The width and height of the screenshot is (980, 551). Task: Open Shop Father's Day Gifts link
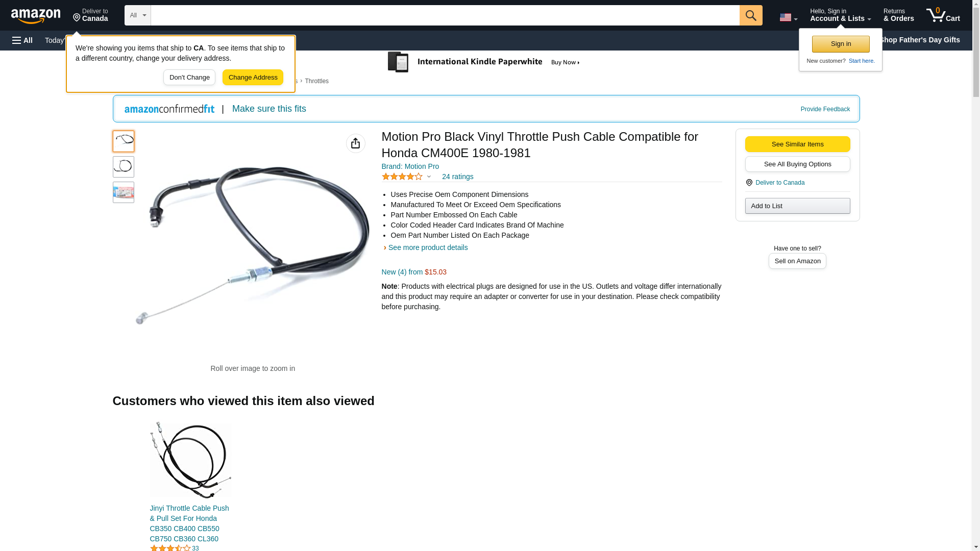click(x=919, y=40)
